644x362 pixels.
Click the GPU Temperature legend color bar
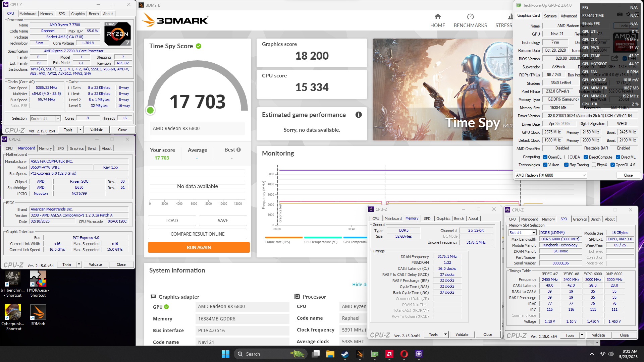point(355,237)
